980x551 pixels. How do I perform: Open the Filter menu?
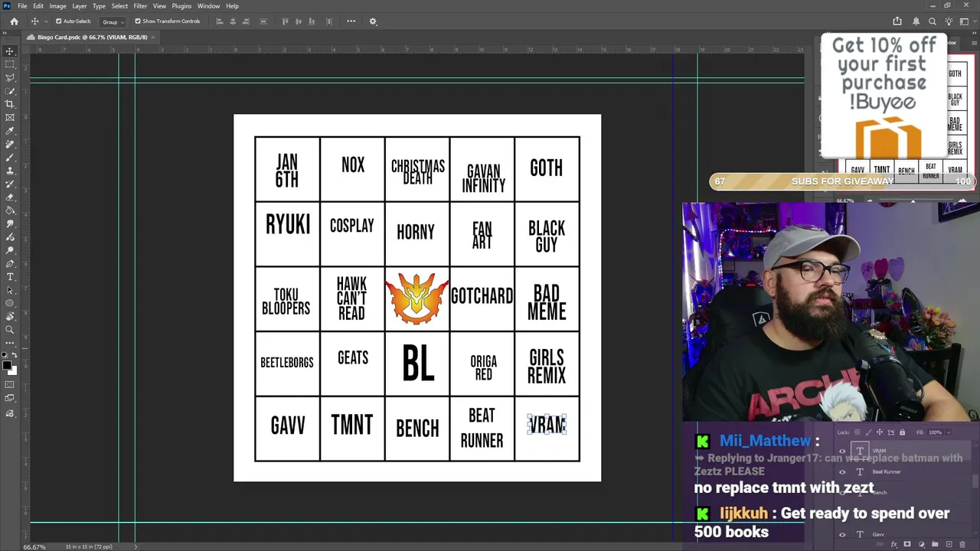click(x=140, y=6)
